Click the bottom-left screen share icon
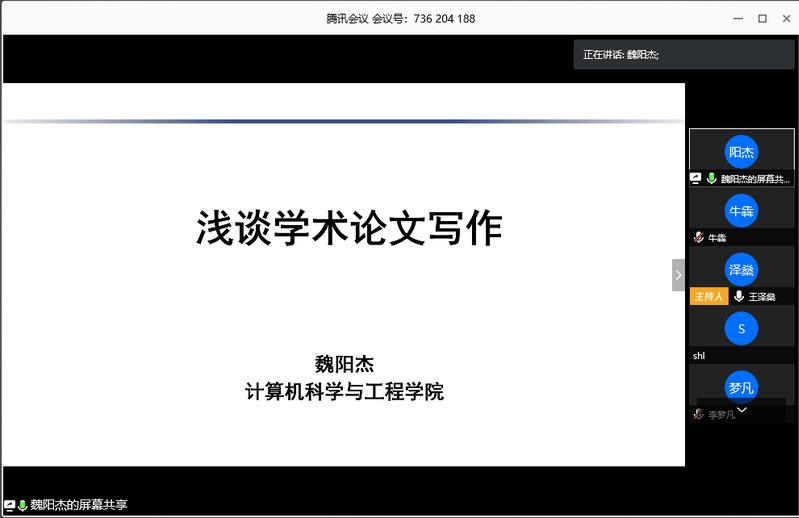The image size is (799, 518). [9, 505]
